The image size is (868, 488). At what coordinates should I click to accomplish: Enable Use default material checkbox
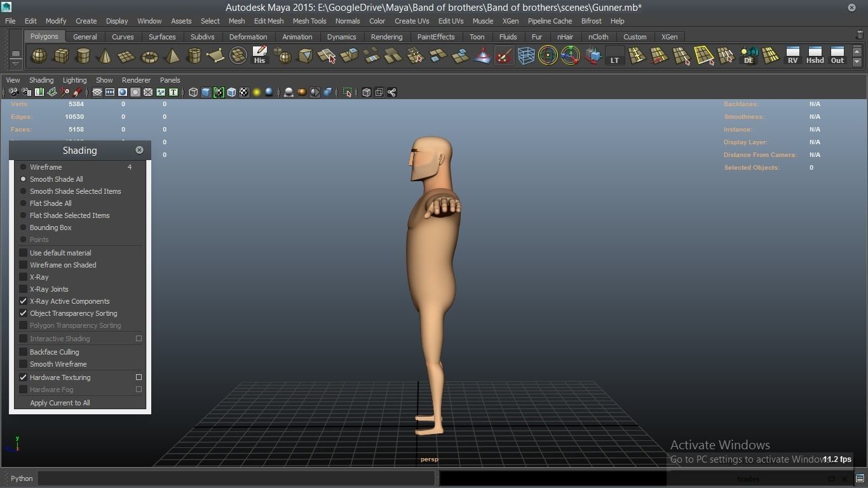click(x=24, y=253)
